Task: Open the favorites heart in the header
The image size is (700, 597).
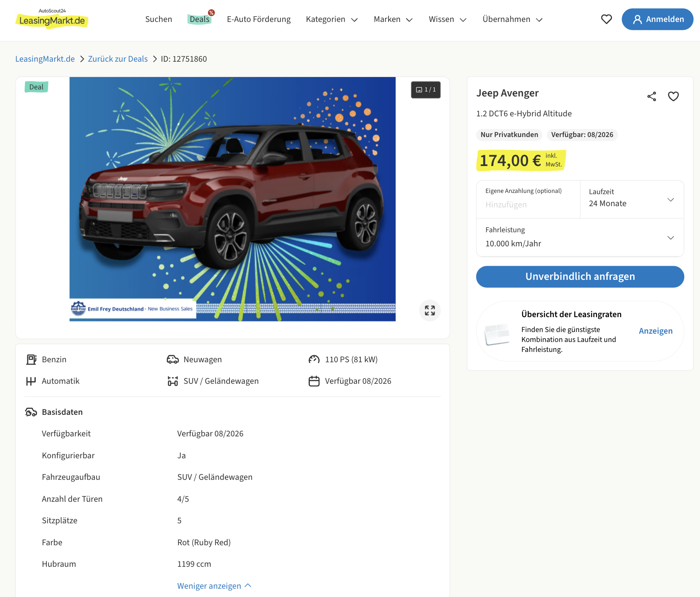Action: coord(606,19)
